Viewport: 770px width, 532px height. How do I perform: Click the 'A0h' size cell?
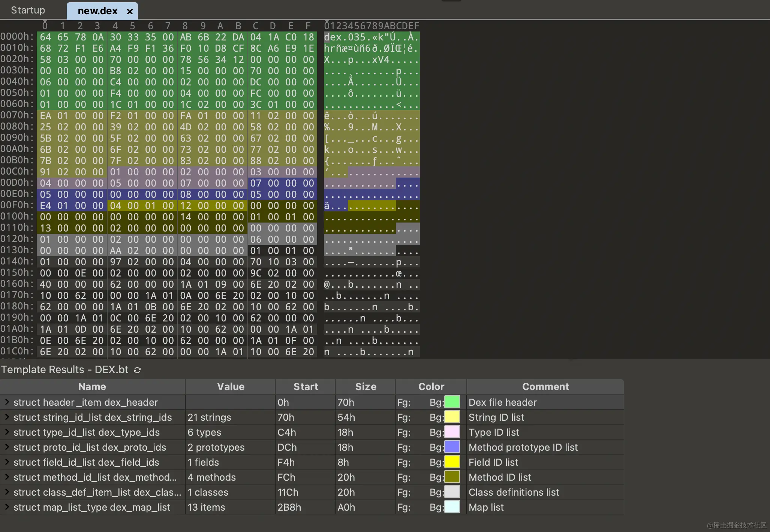(366, 507)
